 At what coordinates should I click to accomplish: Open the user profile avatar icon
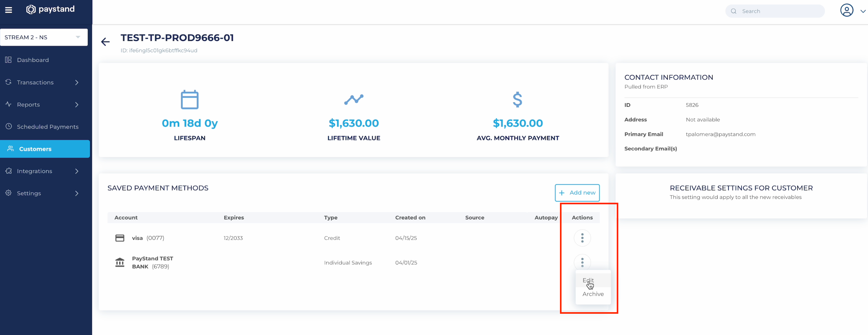point(846,10)
